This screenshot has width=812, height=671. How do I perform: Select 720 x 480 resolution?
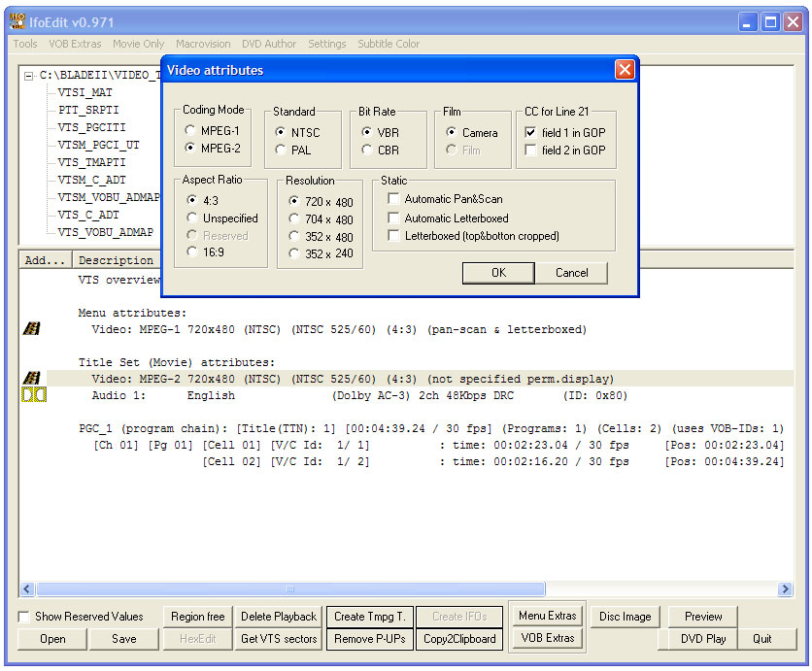[294, 201]
